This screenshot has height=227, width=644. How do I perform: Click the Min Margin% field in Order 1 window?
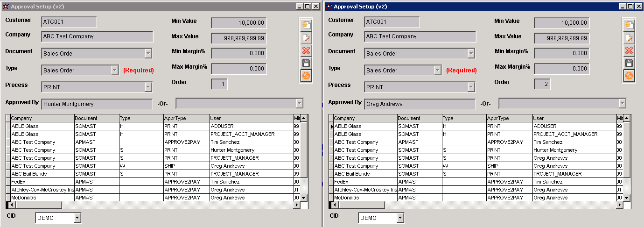(239, 53)
